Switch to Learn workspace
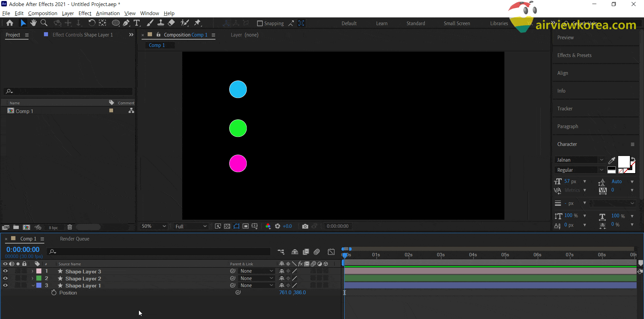644x319 pixels. click(382, 23)
